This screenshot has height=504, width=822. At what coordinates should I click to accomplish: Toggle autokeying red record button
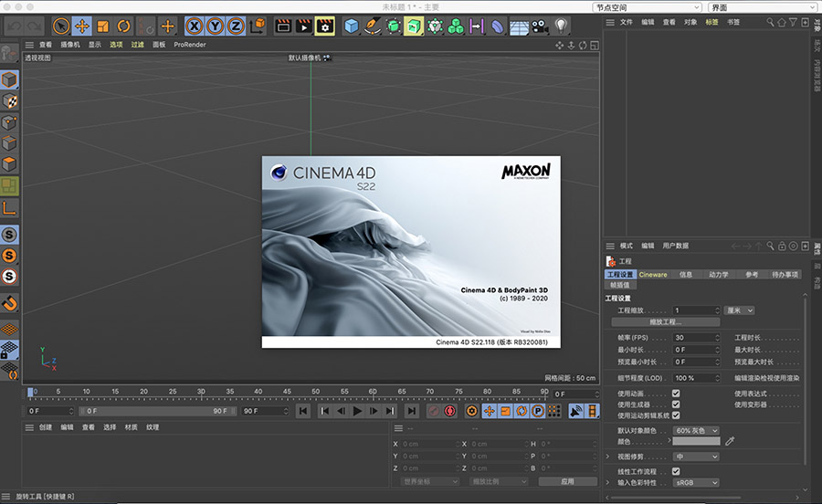[449, 411]
